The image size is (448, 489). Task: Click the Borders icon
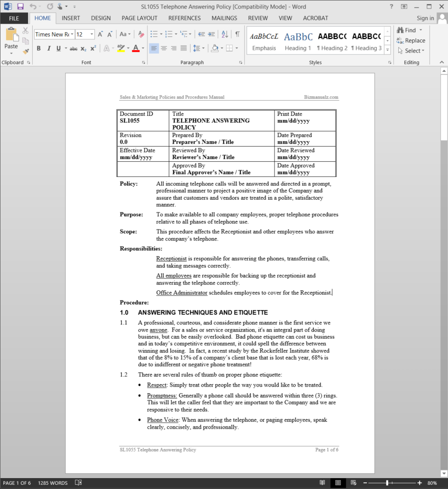(x=229, y=48)
